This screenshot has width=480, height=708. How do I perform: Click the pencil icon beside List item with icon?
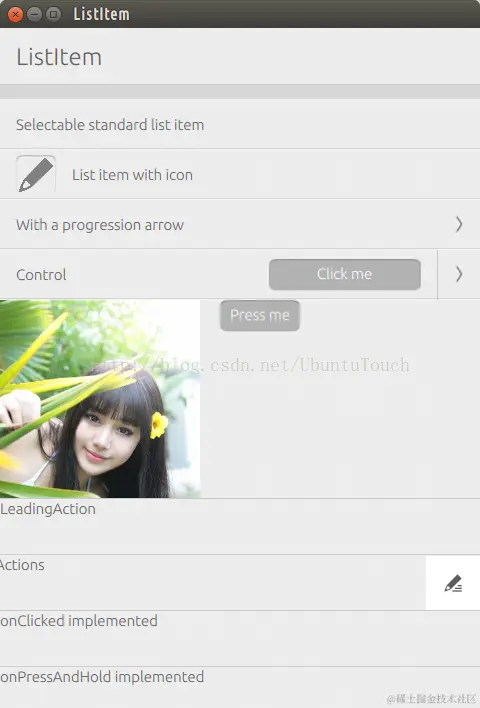pos(36,174)
